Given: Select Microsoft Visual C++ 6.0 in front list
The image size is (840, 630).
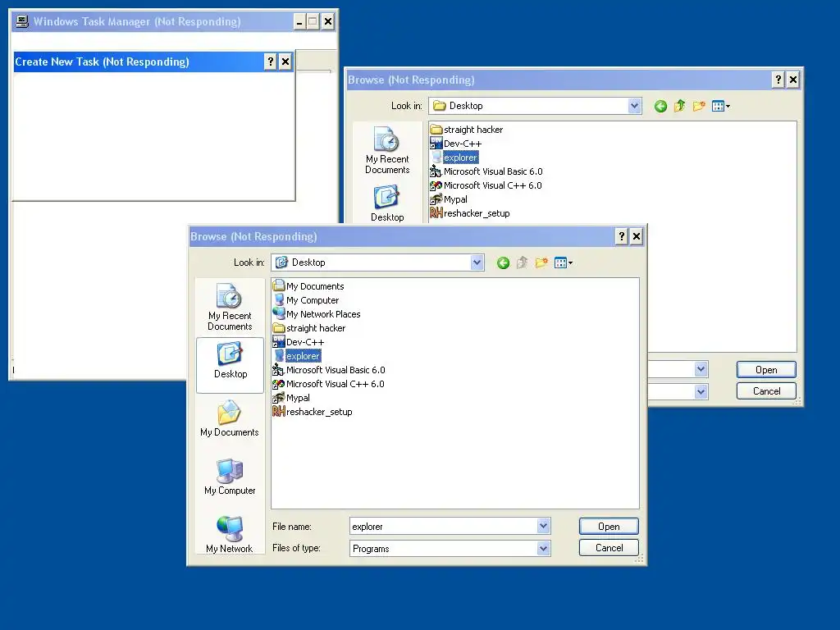Looking at the screenshot, I should pos(328,384).
